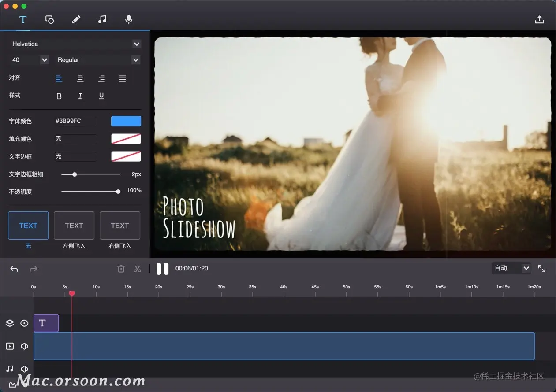Open the Music note tab
Viewport: 556px width, 392px height.
pos(102,19)
